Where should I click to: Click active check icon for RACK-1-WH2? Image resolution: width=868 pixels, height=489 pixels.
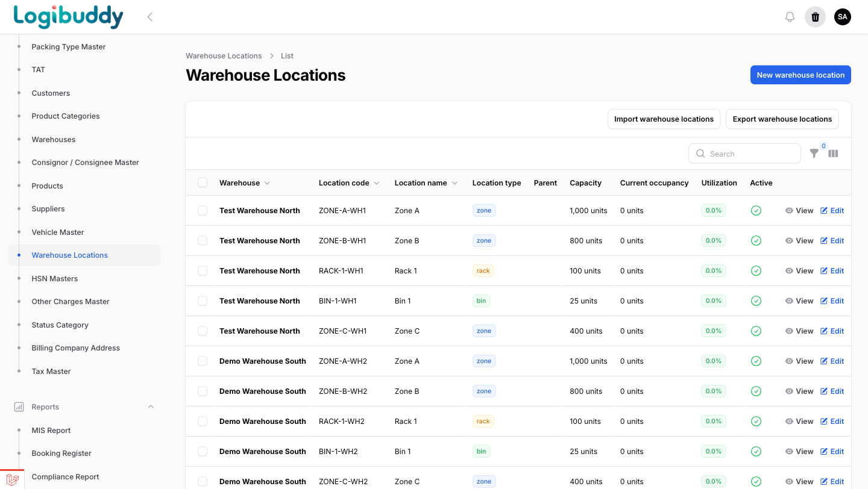click(756, 422)
